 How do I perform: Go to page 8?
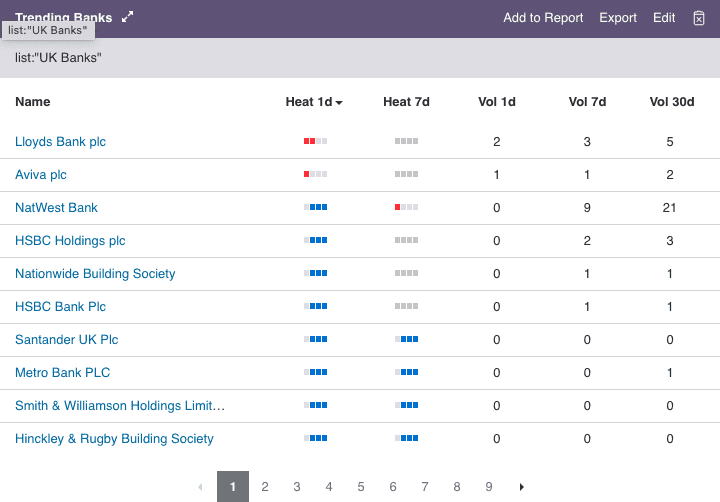point(456,487)
